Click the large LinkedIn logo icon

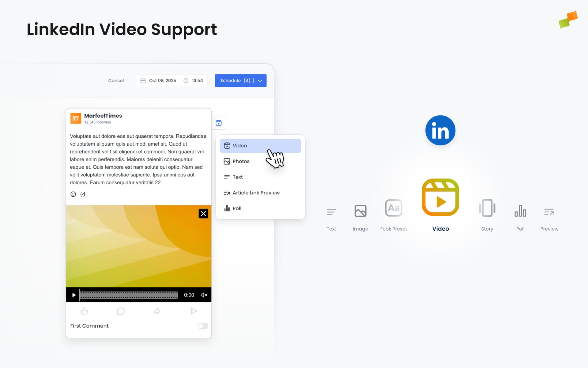click(x=440, y=130)
